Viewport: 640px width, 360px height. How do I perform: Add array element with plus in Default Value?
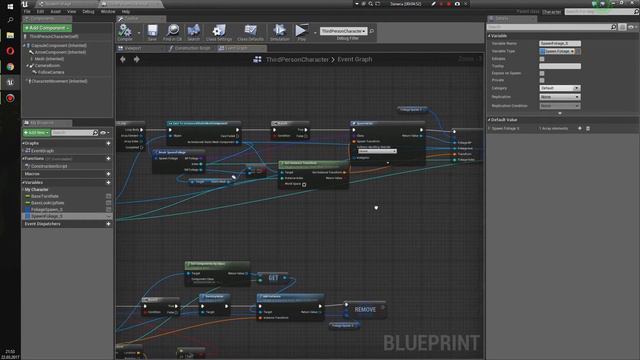point(580,128)
